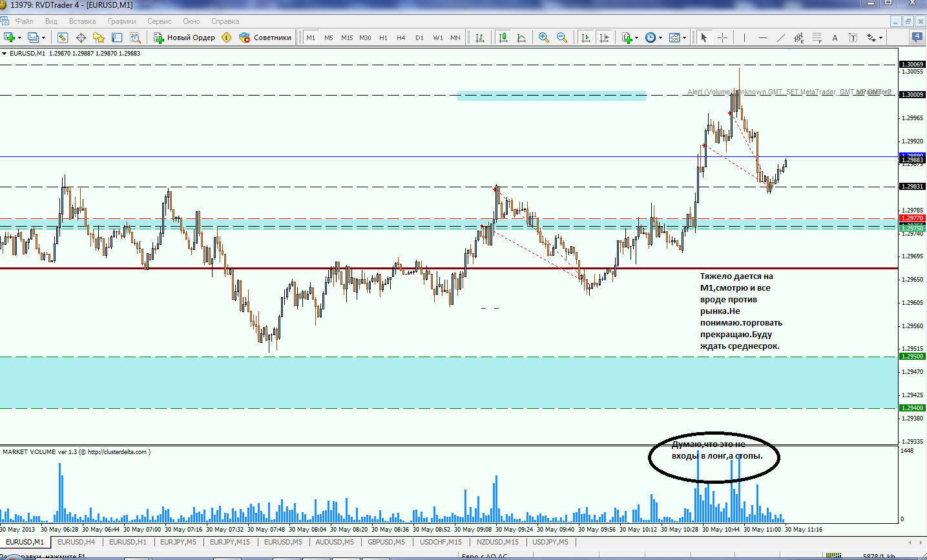Select M15 timeframe button
The image size is (927, 560).
point(347,37)
